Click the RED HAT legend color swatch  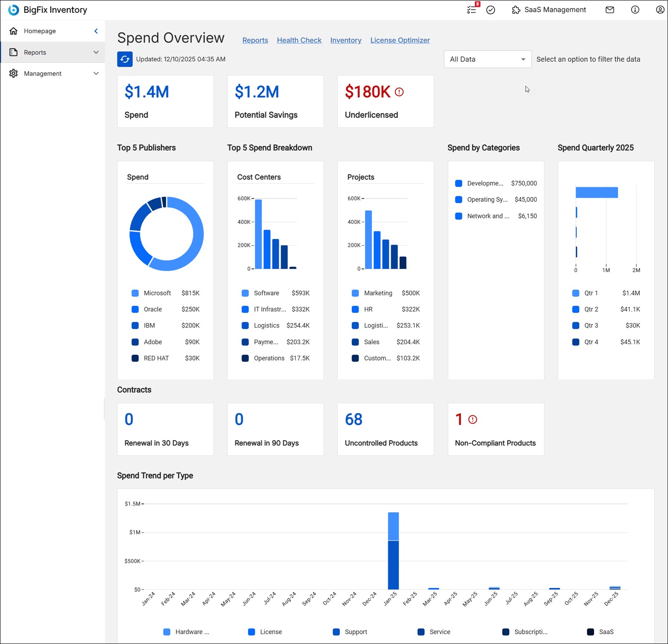coord(135,358)
